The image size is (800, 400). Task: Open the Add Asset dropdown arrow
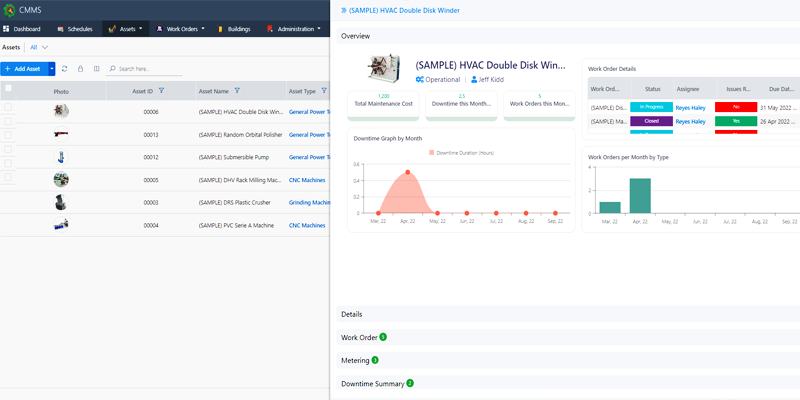click(x=51, y=69)
